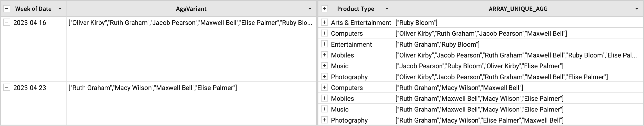Expand the first Computers row

[x=324, y=33]
